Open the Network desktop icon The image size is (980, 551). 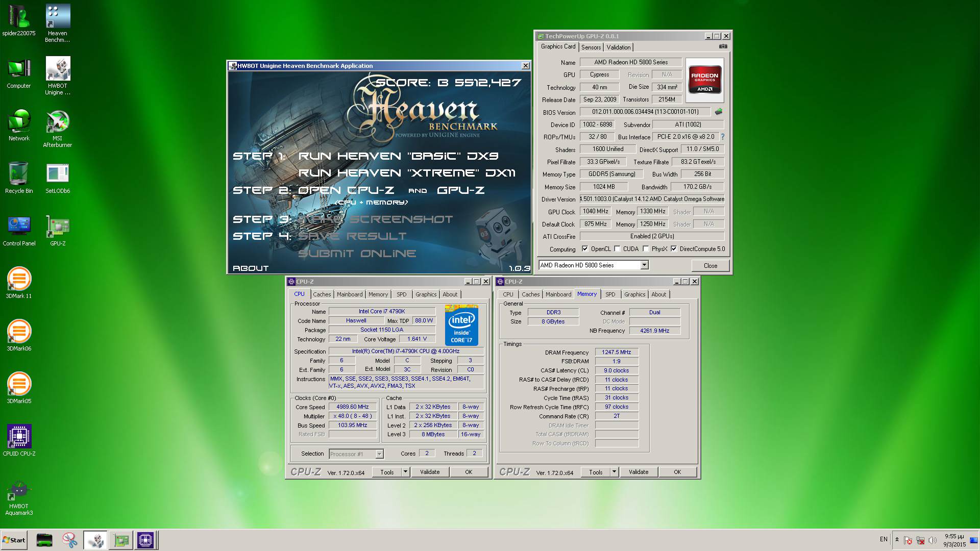coord(19,126)
